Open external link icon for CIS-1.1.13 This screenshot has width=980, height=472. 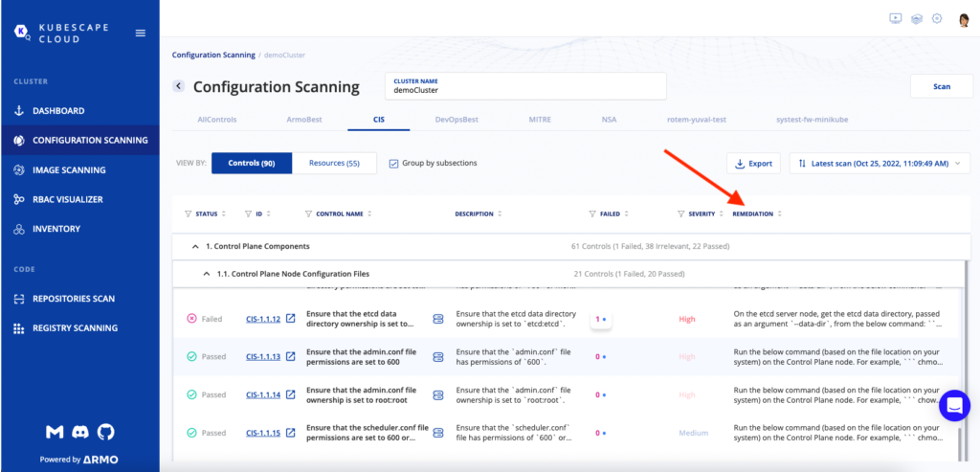click(291, 356)
